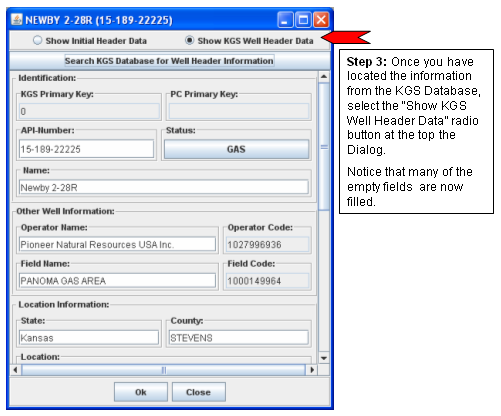Dismiss dialog using the Close button

click(199, 392)
